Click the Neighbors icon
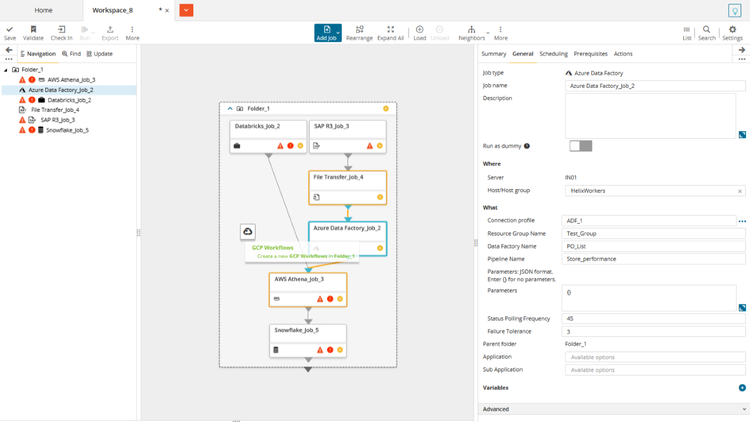The height and width of the screenshot is (422, 750). point(471,33)
